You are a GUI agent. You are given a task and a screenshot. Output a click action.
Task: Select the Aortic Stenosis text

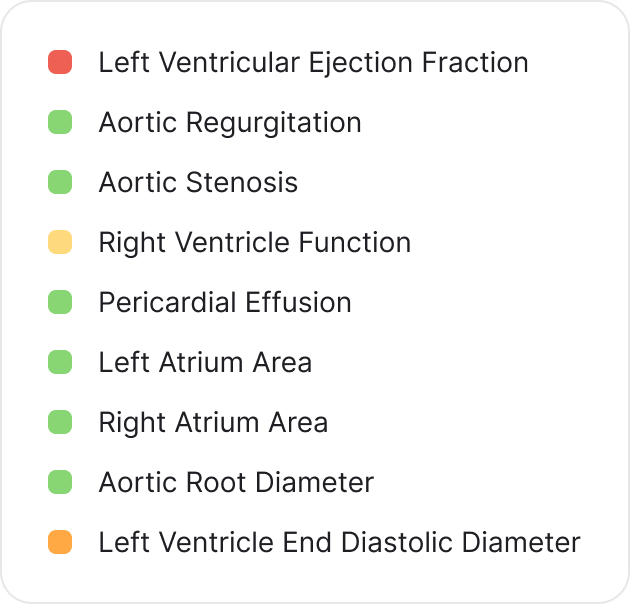198,182
